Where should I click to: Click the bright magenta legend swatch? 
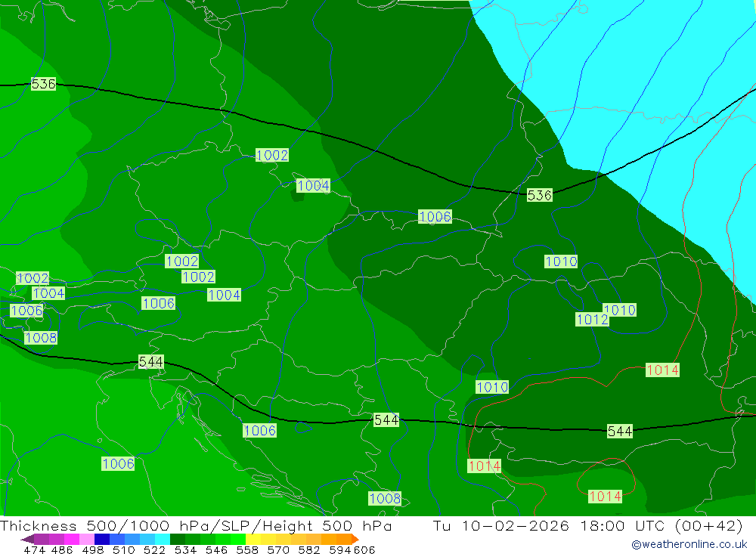pyautogui.click(x=72, y=539)
